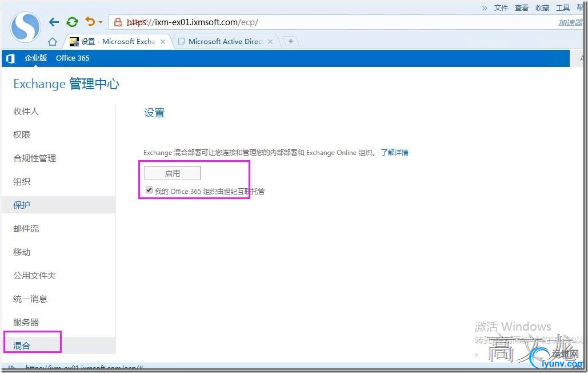Click the Sogou browser logo icon
This screenshot has height=373, width=588.
tap(26, 27)
